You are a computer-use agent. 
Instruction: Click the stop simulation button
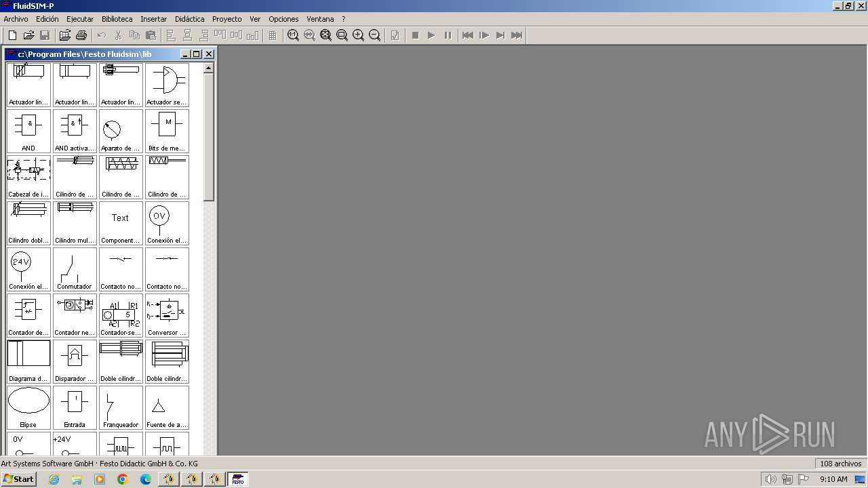coord(415,35)
